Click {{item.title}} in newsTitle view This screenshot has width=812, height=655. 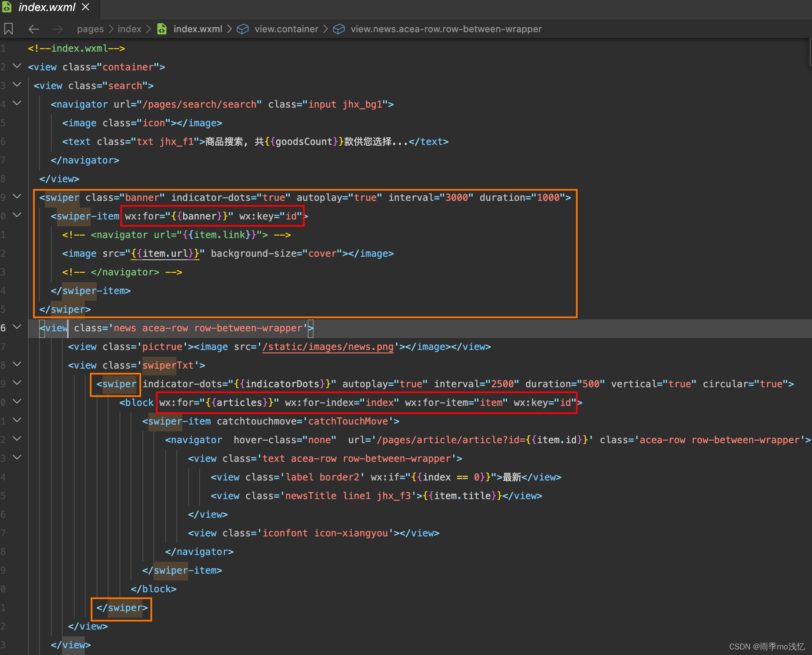click(x=462, y=496)
